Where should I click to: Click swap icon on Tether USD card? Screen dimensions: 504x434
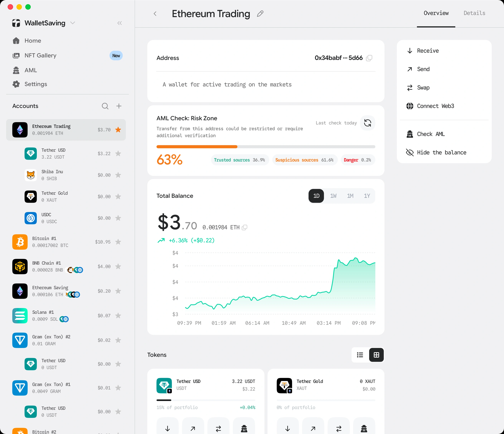(218, 428)
